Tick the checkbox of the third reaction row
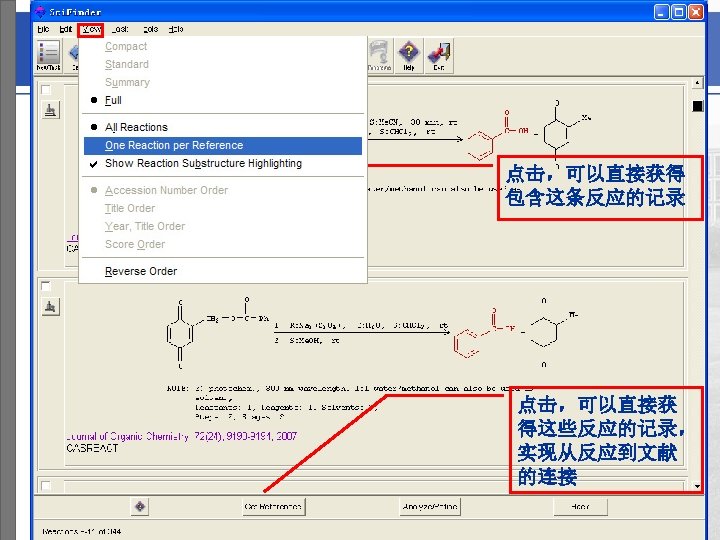720x540 pixels. pos(46,485)
